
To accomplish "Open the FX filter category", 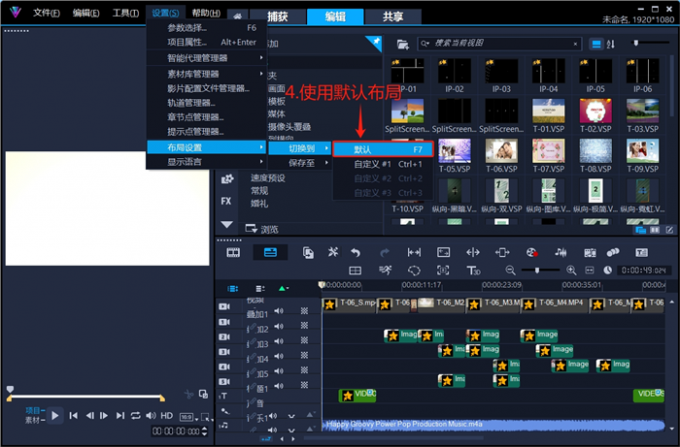I will tap(226, 201).
